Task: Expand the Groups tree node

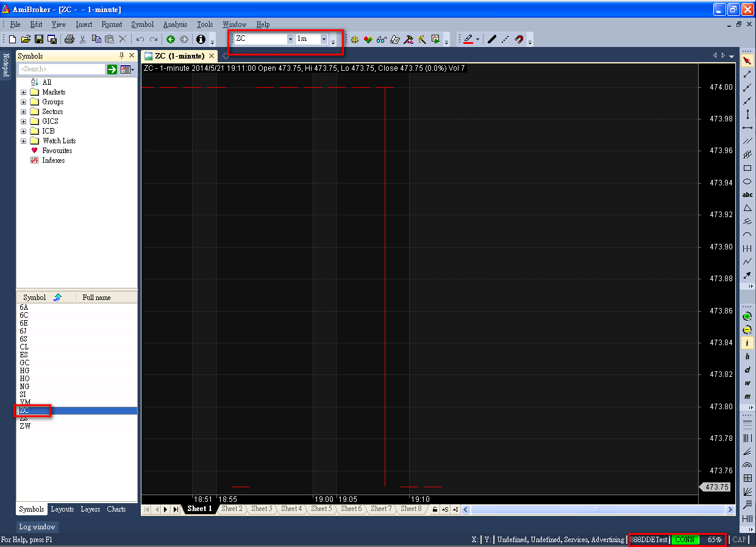Action: (24, 102)
